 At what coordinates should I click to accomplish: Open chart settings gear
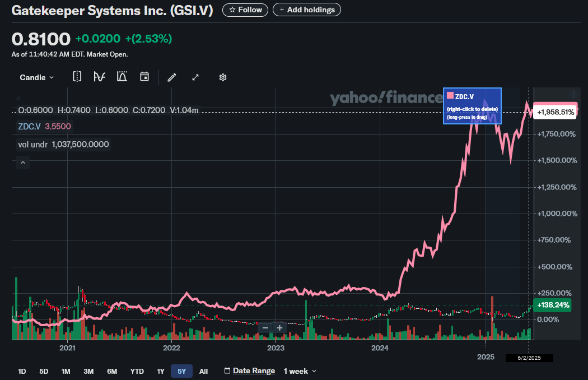coord(223,77)
